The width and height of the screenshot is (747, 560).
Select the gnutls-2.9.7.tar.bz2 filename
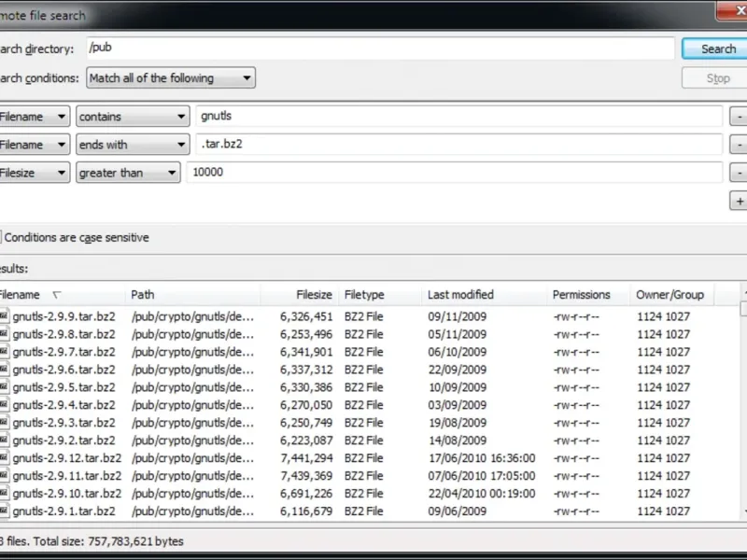(63, 352)
